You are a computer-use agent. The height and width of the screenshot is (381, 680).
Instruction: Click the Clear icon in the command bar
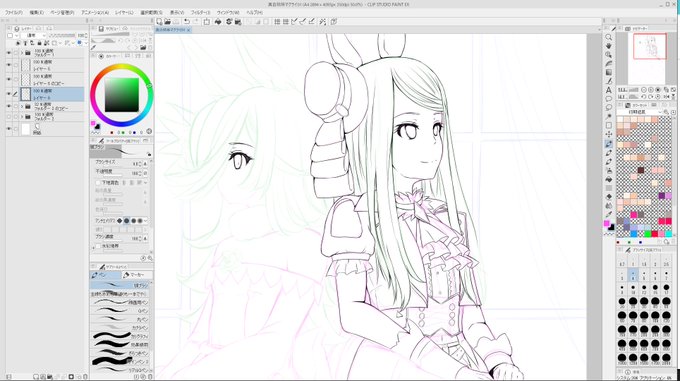207,21
